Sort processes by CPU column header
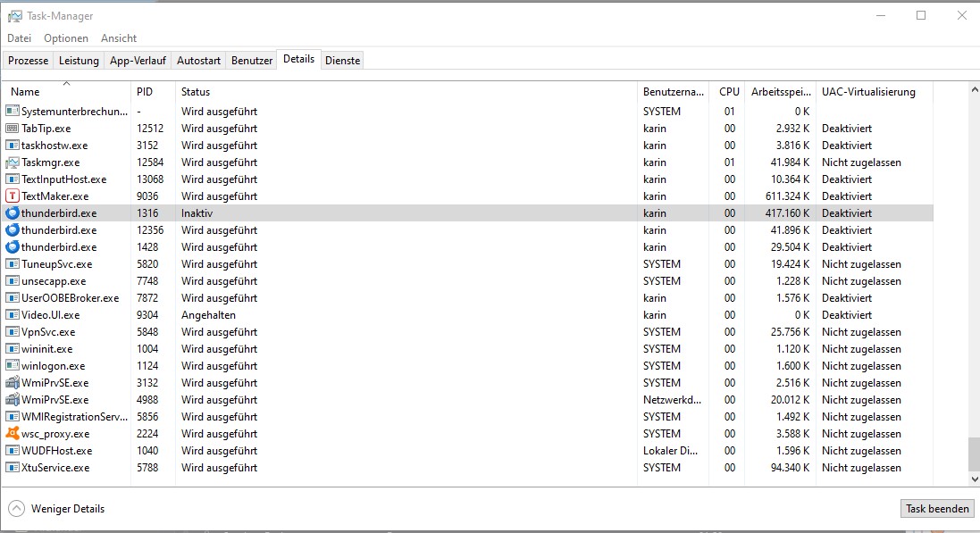The width and height of the screenshot is (980, 533). 729,92
